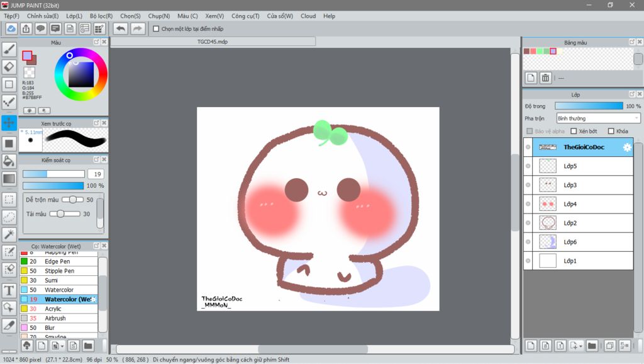Toggle visibility of Lớp4 layer
644x364 pixels.
point(528,204)
